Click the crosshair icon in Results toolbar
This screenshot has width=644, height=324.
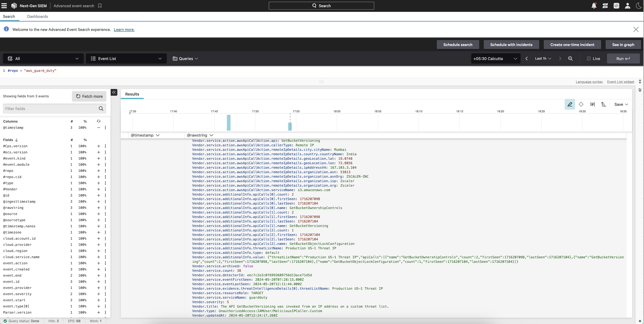tap(581, 104)
